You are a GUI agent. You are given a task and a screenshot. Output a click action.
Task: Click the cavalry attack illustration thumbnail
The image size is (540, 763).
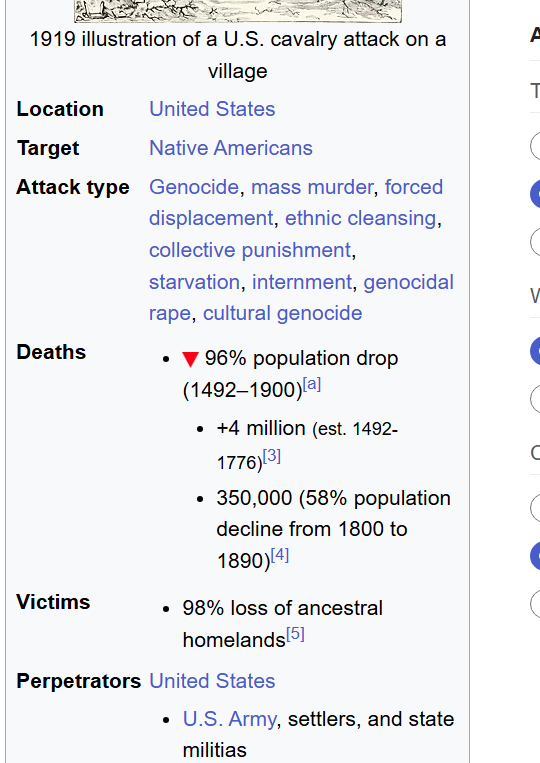[238, 11]
